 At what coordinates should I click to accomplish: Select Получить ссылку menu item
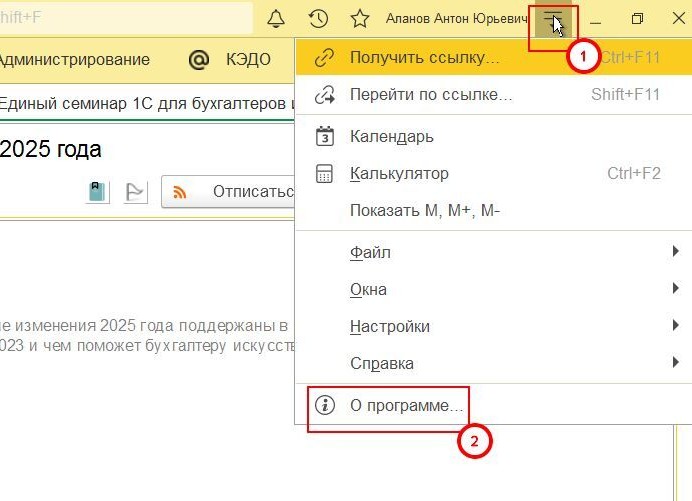pyautogui.click(x=493, y=57)
